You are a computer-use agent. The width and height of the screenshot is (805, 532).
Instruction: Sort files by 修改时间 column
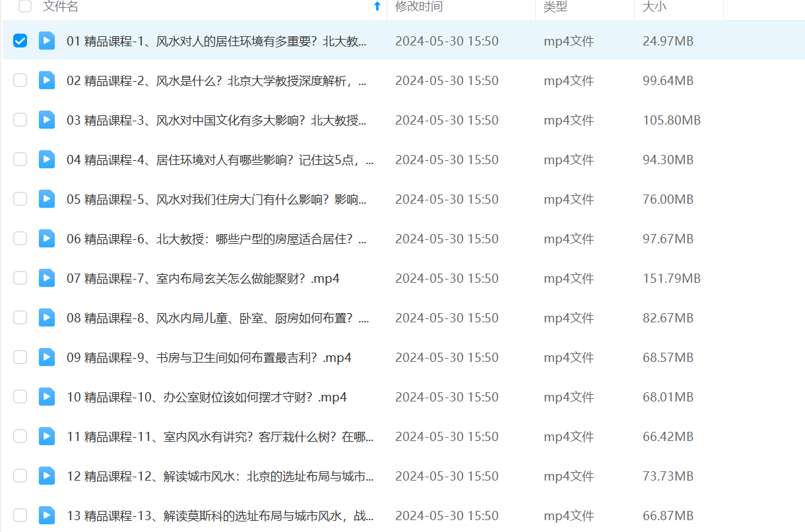[418, 7]
